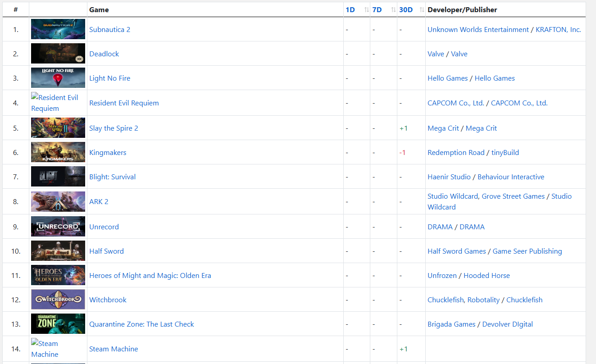Screen dimensions: 596x364
Task: Open the Half Sword cover thumbnail
Action: click(58, 251)
